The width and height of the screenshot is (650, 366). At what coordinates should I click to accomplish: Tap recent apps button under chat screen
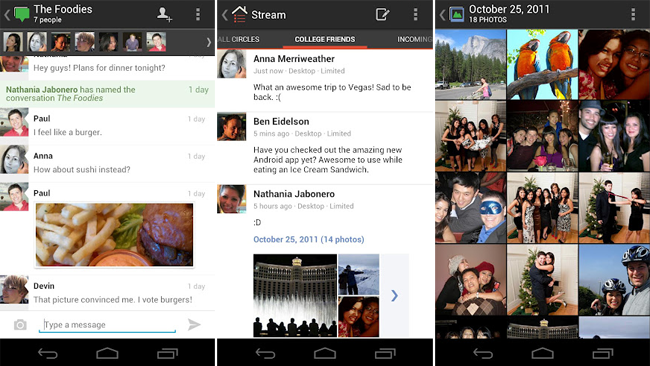[x=167, y=353]
